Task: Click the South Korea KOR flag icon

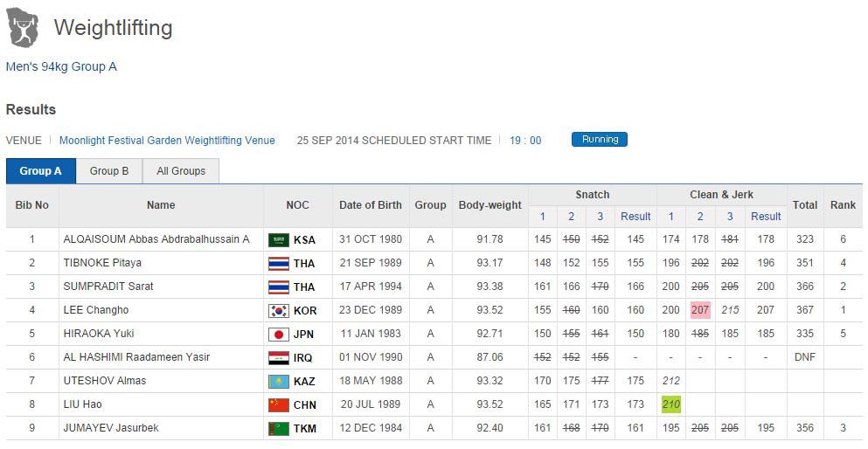Action: point(279,310)
